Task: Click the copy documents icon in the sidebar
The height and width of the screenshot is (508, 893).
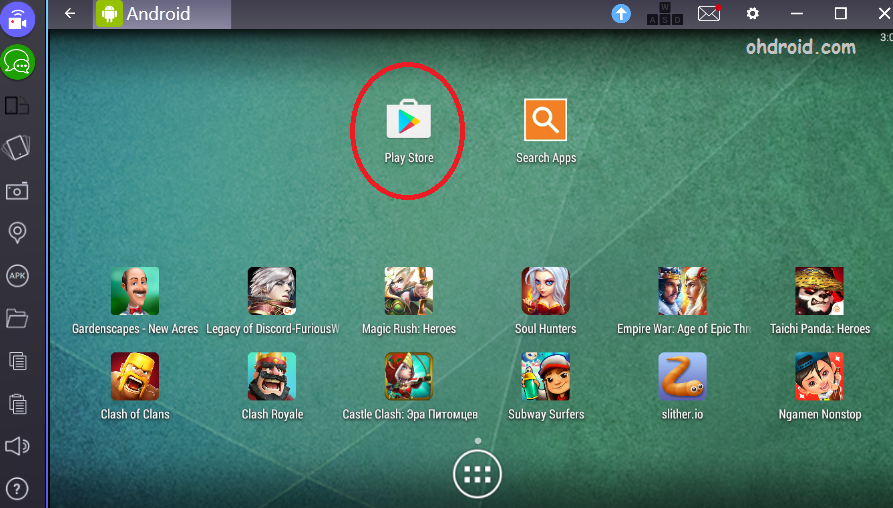Action: 18,361
